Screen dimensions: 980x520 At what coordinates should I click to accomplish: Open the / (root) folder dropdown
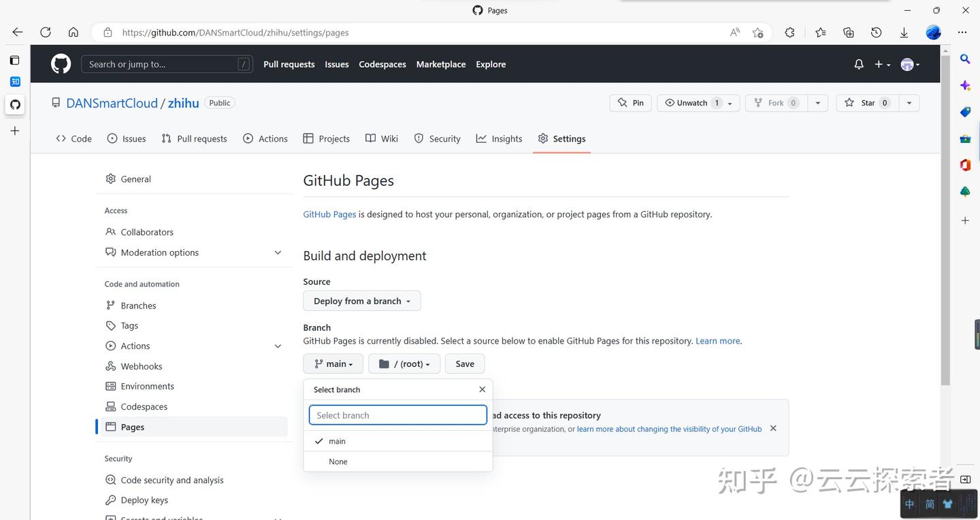click(404, 363)
